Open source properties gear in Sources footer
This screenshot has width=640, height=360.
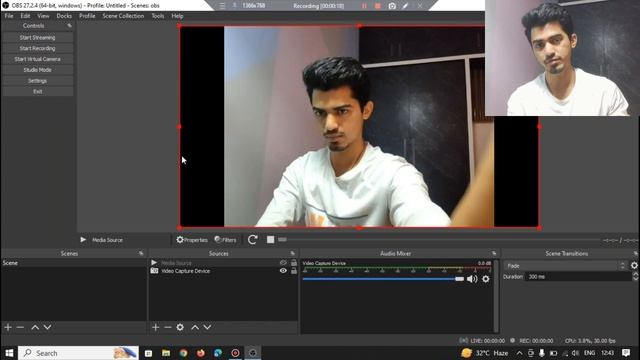[x=180, y=327]
